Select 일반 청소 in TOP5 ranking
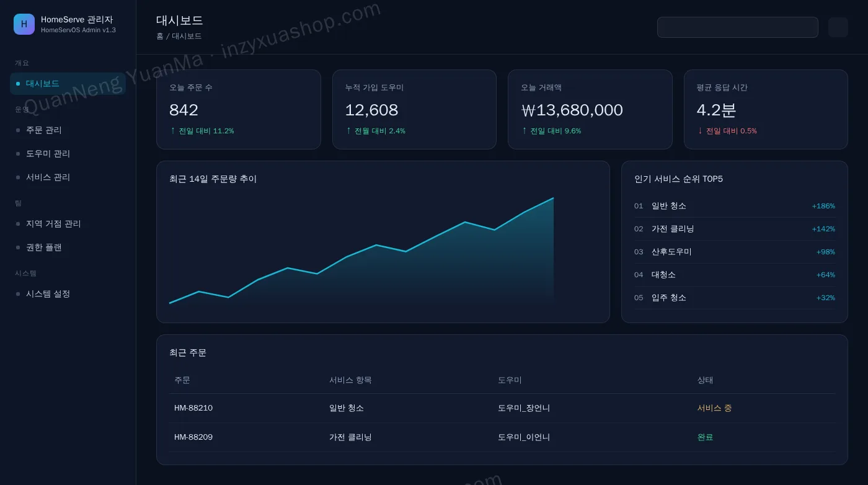The height and width of the screenshot is (485, 868). [735, 206]
